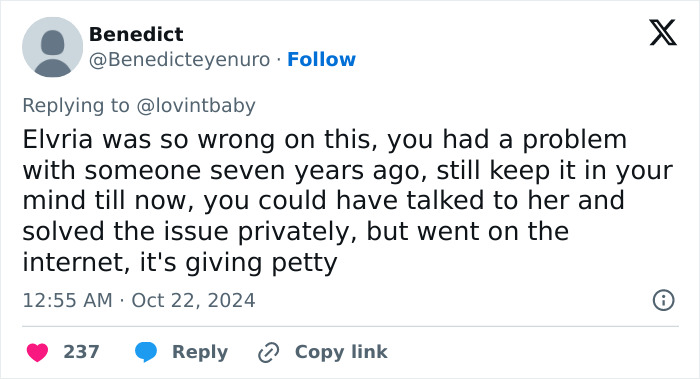Click the word 'Elvria' in the tweet
The width and height of the screenshot is (700, 379).
(x=58, y=139)
